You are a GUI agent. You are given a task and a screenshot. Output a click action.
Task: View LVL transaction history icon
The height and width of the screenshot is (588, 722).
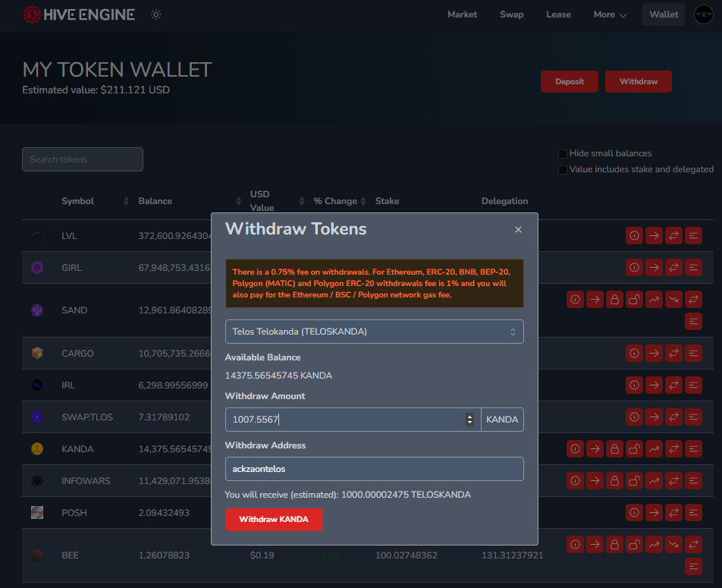click(x=693, y=236)
